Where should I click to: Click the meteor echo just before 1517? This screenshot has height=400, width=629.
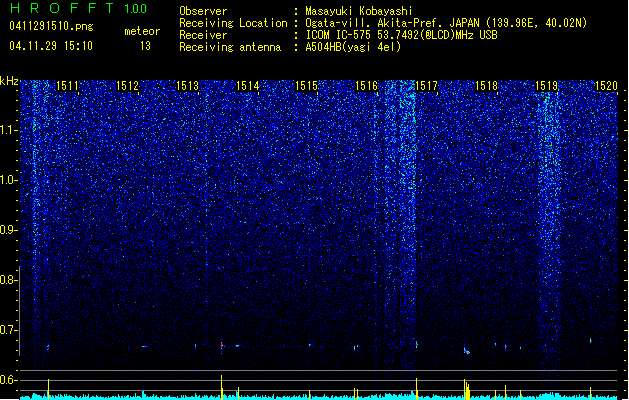(416, 345)
